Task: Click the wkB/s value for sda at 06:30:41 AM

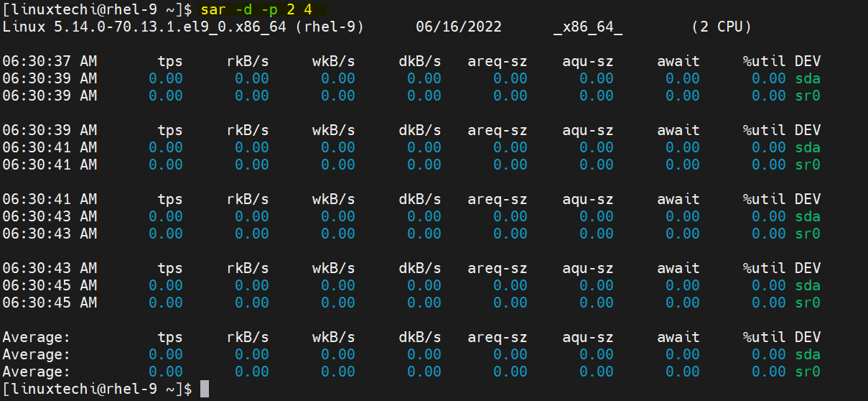Action: pos(338,147)
